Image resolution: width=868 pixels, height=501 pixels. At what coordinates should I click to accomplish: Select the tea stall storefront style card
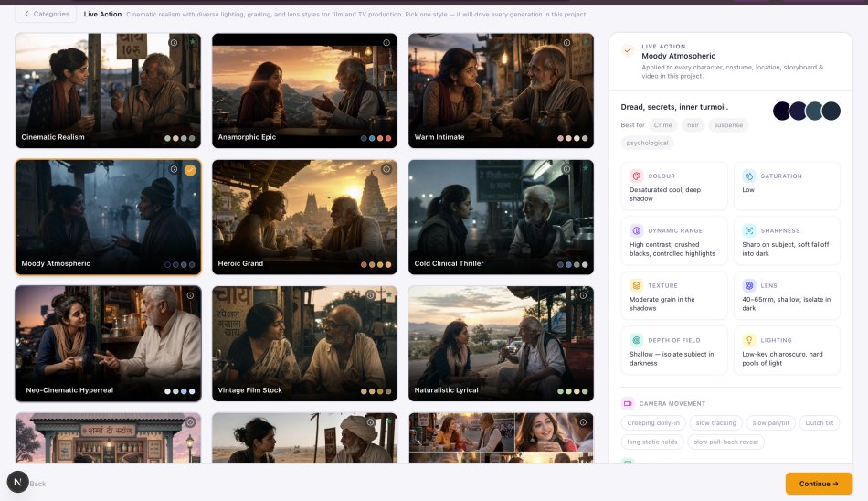tap(108, 438)
